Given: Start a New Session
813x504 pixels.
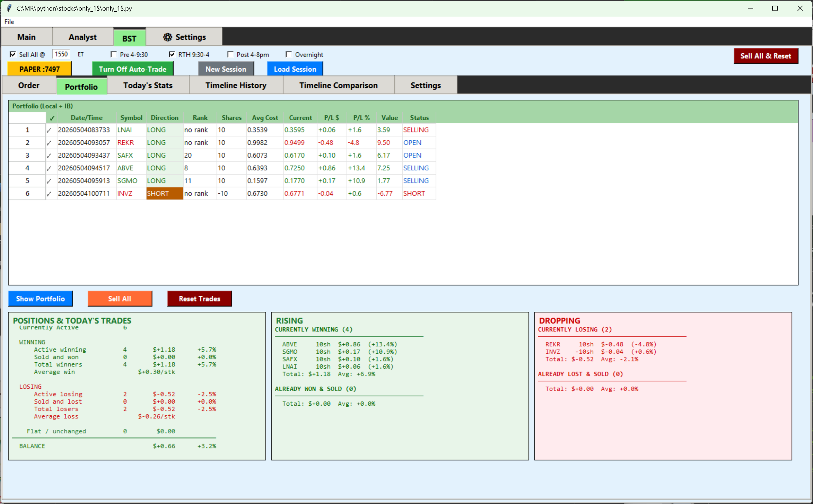Looking at the screenshot, I should (x=226, y=69).
